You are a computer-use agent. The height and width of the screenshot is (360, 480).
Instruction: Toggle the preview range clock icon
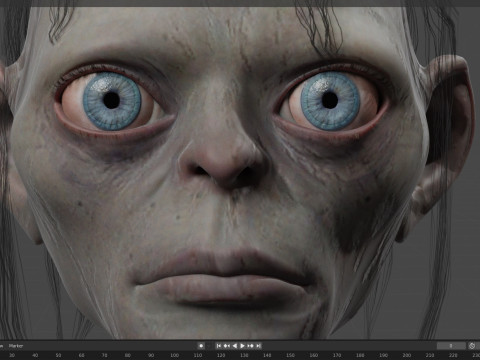472,346
